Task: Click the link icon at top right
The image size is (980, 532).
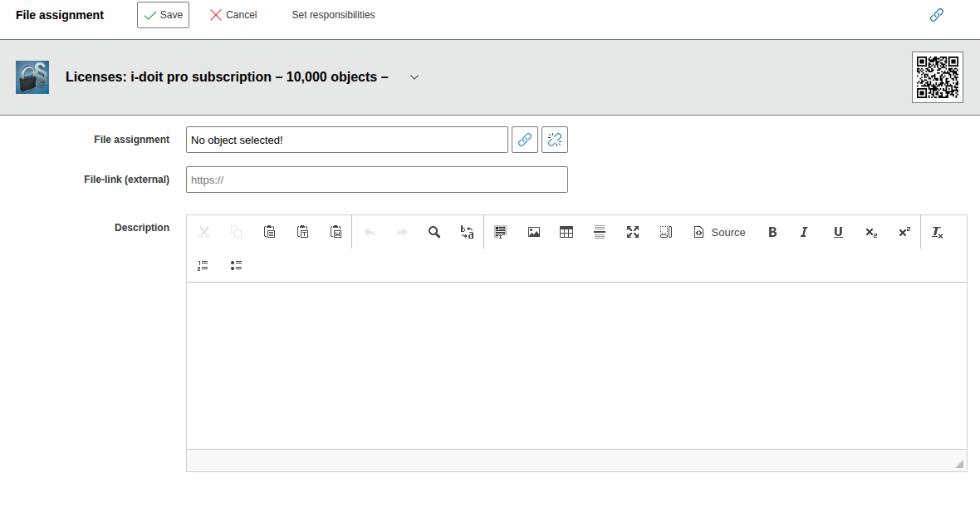Action: coord(936,15)
